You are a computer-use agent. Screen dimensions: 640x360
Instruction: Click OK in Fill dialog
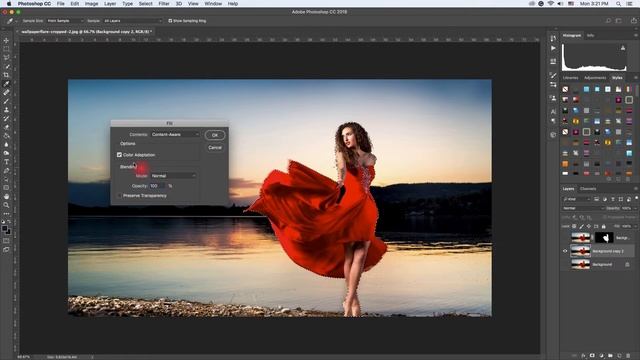[x=215, y=135]
